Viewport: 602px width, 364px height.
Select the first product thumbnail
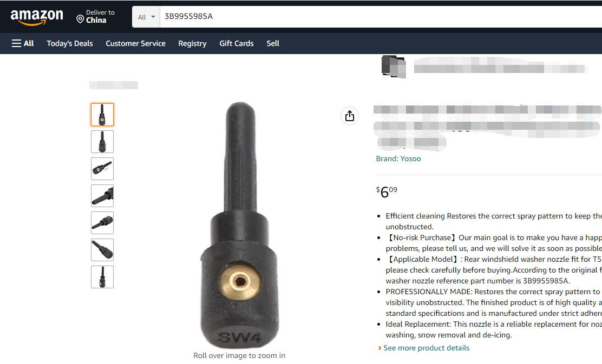(102, 115)
